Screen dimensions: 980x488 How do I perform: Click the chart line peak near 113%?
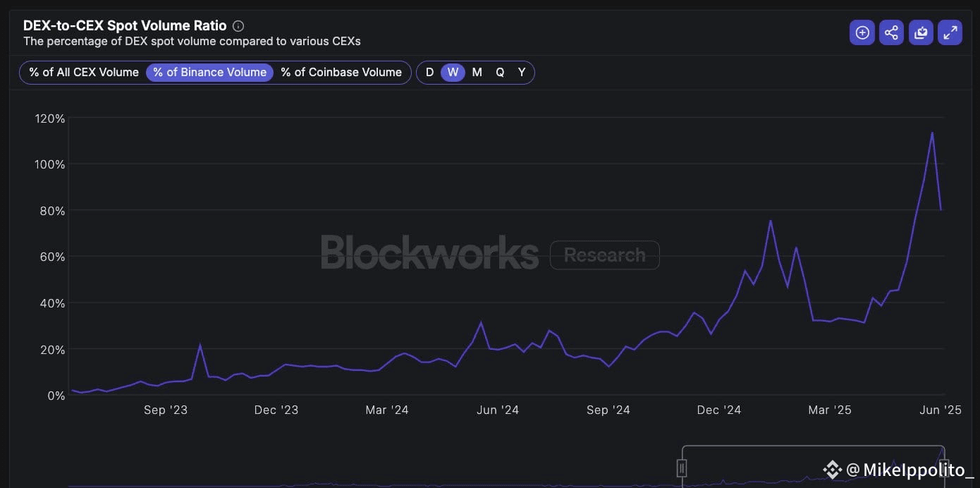coord(932,133)
